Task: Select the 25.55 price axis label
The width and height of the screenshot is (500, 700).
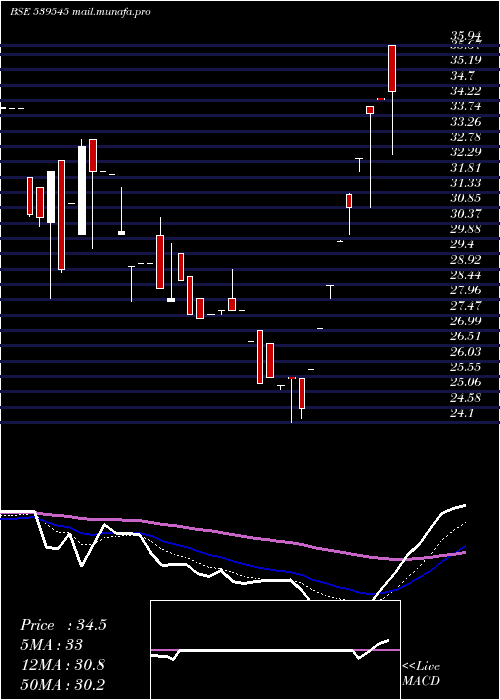Action: (x=465, y=367)
